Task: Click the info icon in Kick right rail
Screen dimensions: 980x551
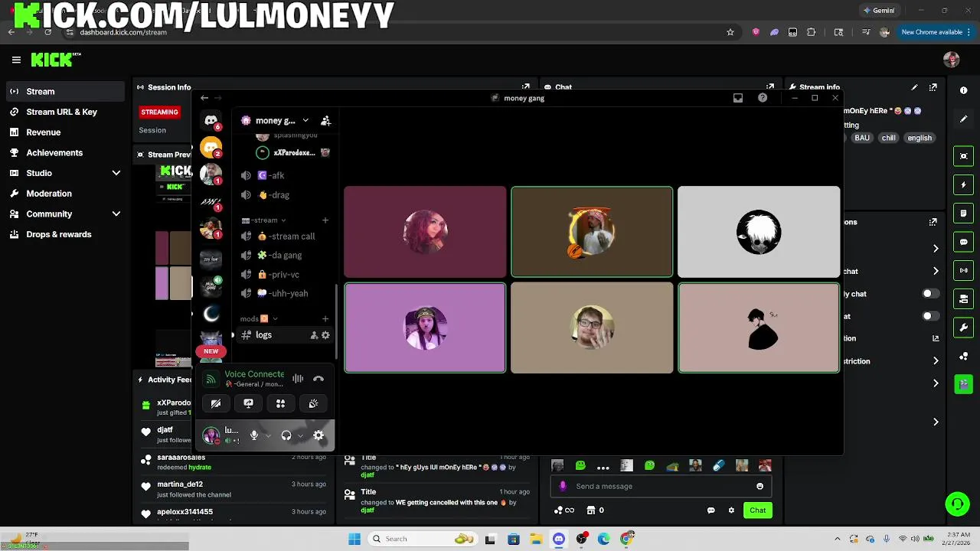Action: click(963, 90)
